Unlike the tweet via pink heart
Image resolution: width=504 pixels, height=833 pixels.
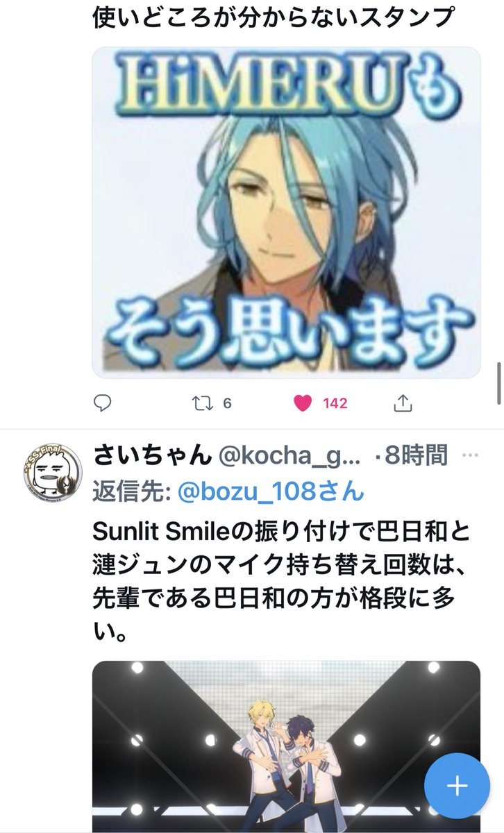pos(303,403)
